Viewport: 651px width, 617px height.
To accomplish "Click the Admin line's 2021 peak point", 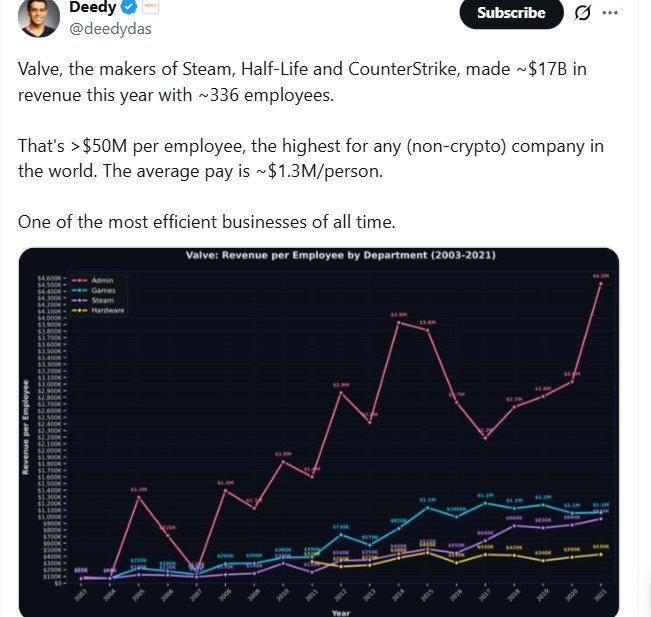I will click(x=600, y=284).
